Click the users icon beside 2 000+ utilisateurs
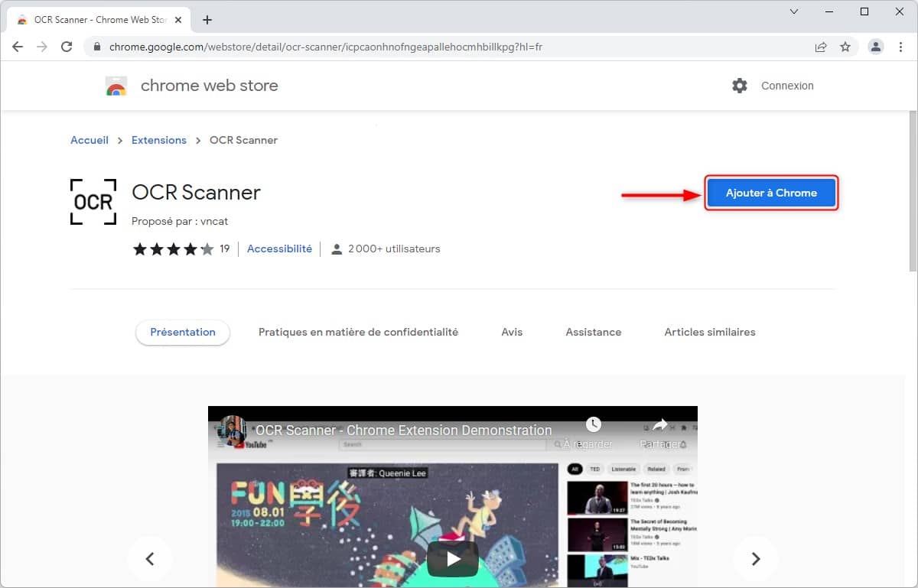This screenshot has width=918, height=588. click(x=337, y=249)
